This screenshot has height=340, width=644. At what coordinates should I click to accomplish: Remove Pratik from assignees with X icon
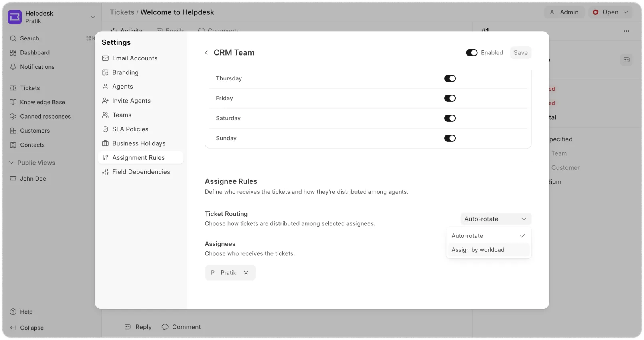[x=246, y=273]
